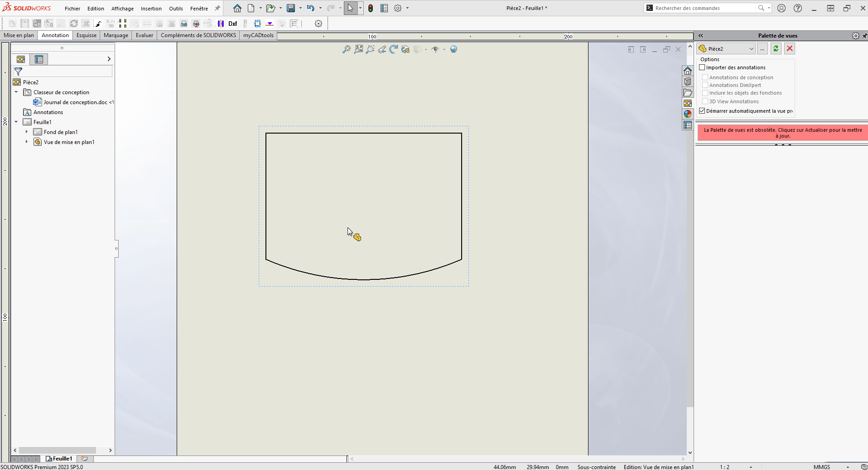This screenshot has width=868, height=470.
Task: Open the Pièce2 dropdown in View Palette
Action: (726, 48)
